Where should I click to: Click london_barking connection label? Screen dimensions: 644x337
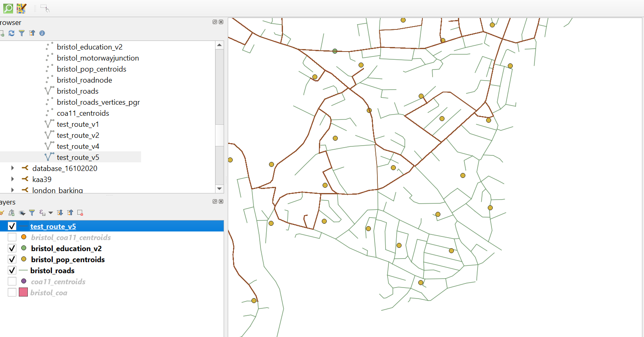(x=58, y=190)
